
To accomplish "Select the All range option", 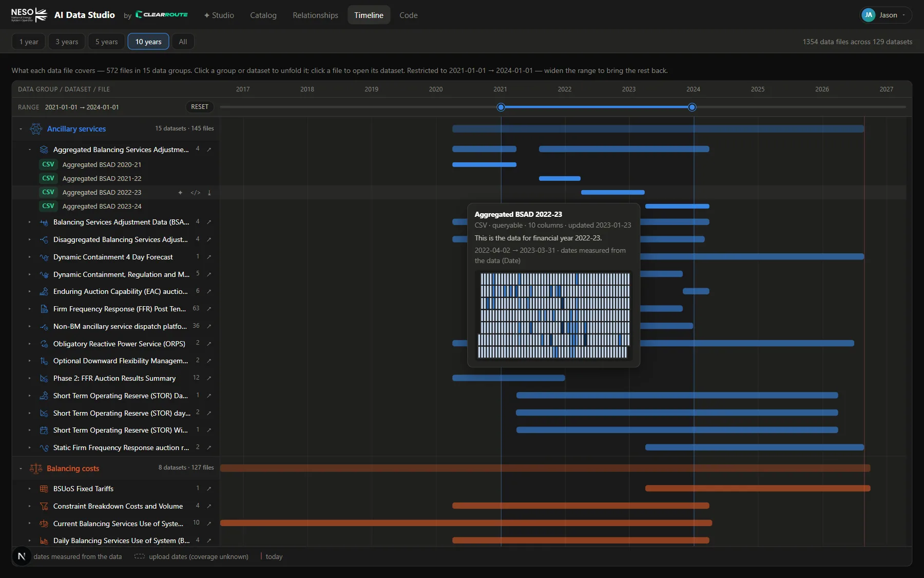I will coord(183,42).
